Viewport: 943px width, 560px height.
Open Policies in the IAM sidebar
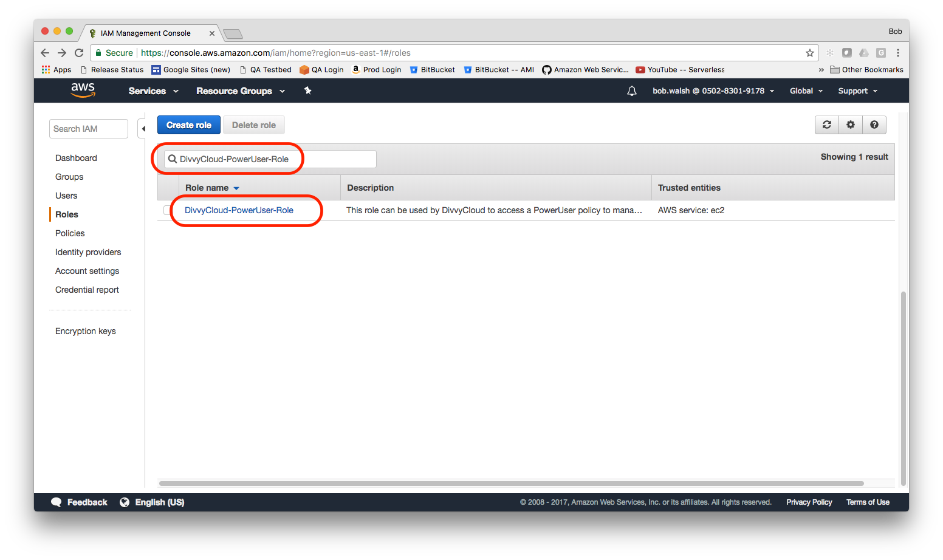70,233
